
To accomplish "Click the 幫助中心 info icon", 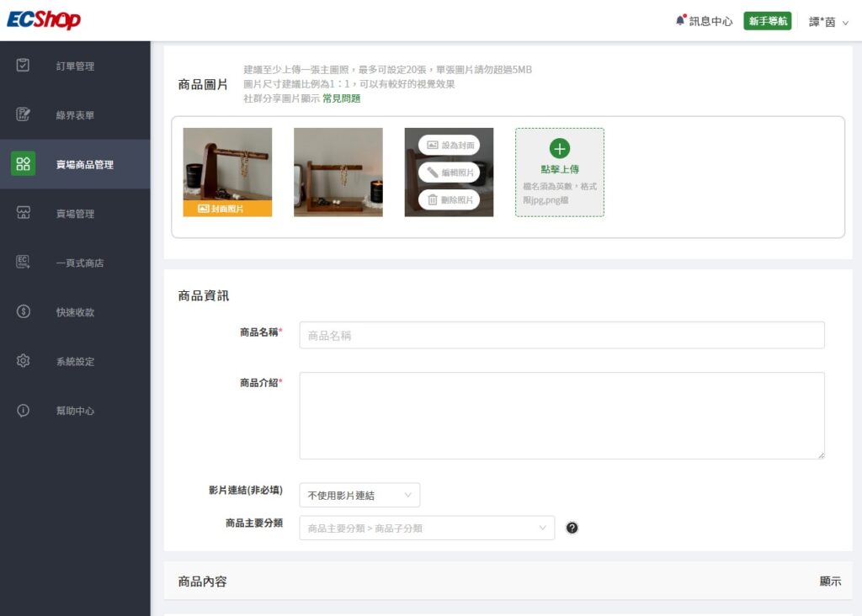I will (x=24, y=411).
